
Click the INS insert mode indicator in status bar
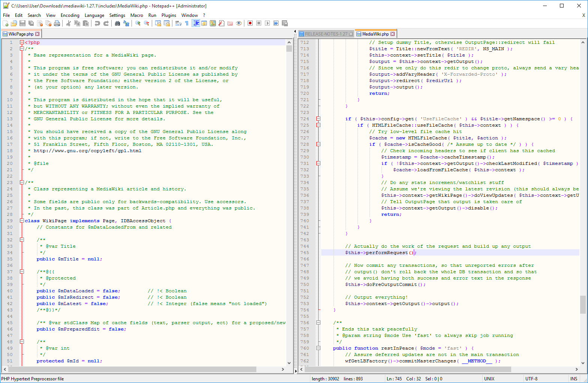[573, 379]
